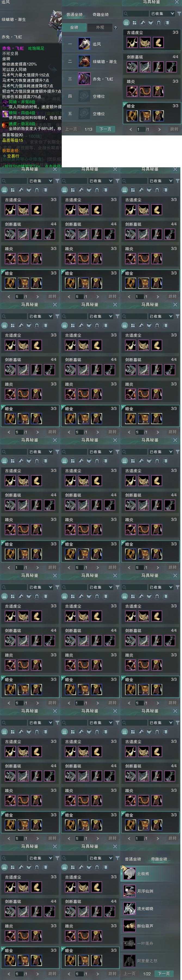Screen dimensions: 182x980
Task: Select the 追风 white horse icon
Action: (84, 44)
